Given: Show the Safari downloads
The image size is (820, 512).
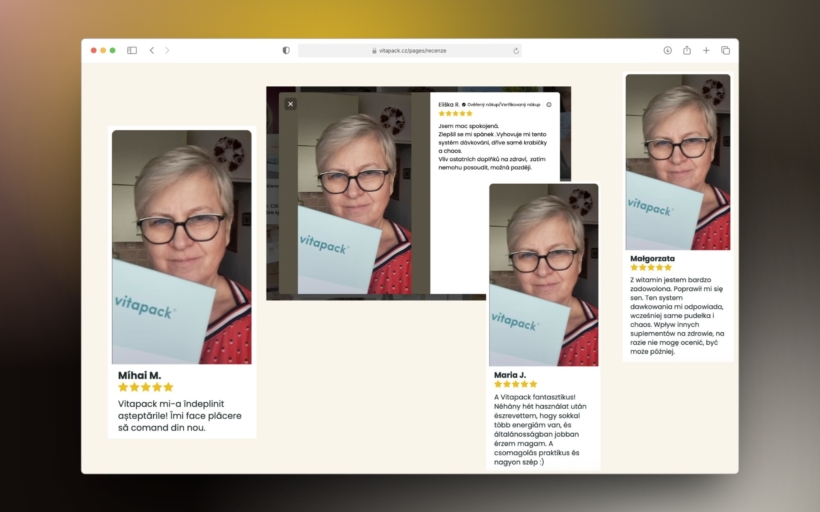Looking at the screenshot, I should point(667,50).
